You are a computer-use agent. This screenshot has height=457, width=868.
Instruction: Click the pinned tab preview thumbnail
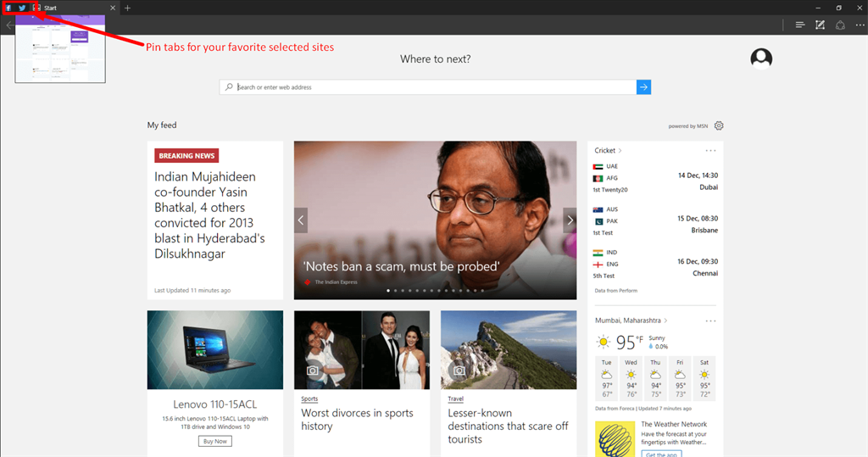pyautogui.click(x=60, y=48)
